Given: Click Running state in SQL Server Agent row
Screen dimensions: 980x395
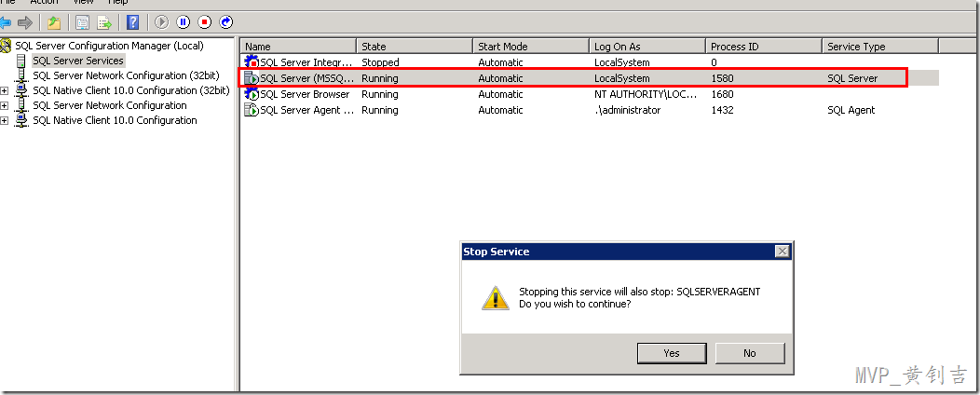Looking at the screenshot, I should click(x=379, y=110).
